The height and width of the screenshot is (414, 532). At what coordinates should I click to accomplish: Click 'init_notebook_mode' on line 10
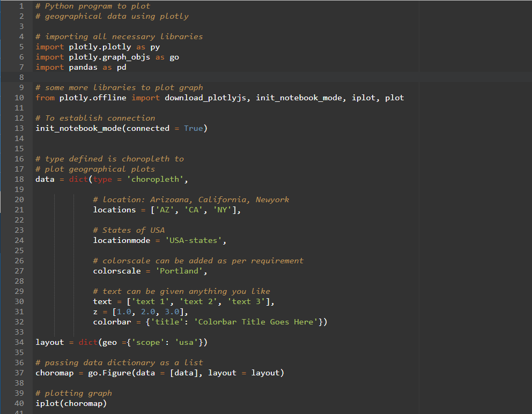pyautogui.click(x=299, y=98)
